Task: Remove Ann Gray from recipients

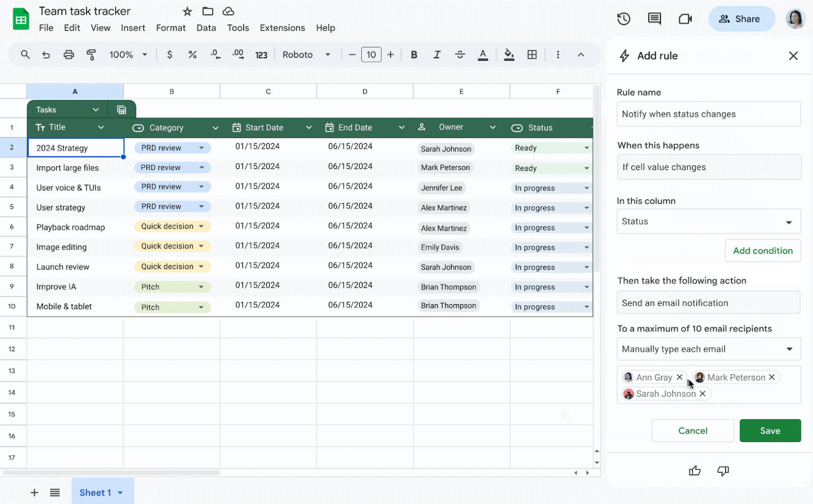Action: (x=680, y=377)
